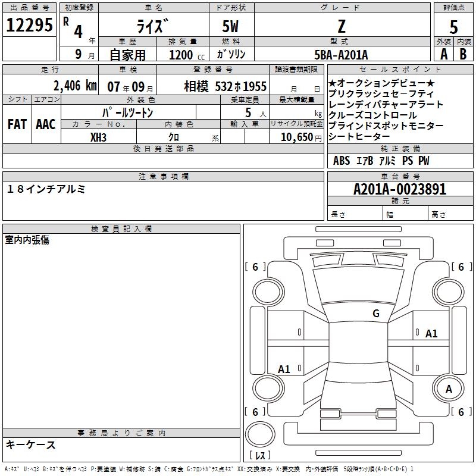Click sales point オークションデビュー
The image size is (476, 476).
[x=381, y=83]
